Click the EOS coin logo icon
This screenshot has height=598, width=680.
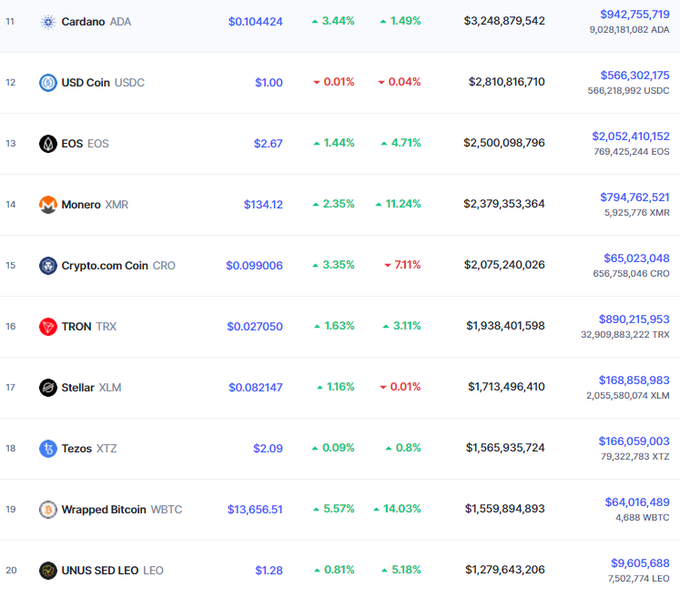point(48,144)
